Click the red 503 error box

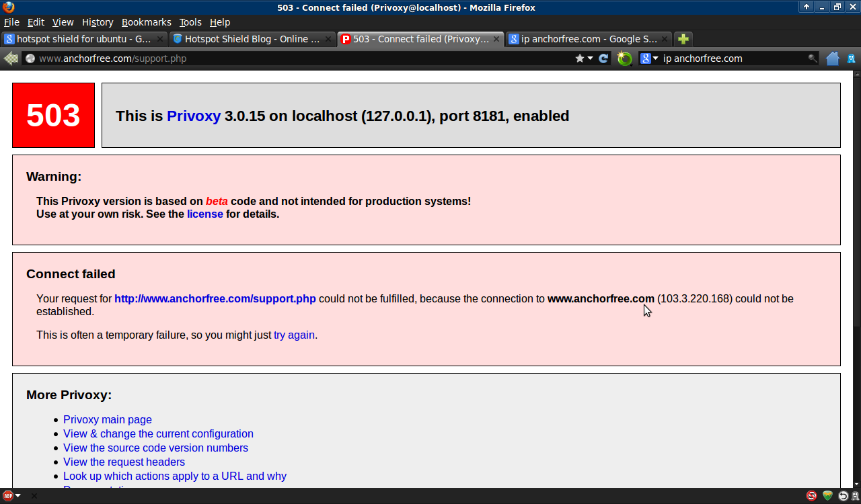tap(53, 115)
